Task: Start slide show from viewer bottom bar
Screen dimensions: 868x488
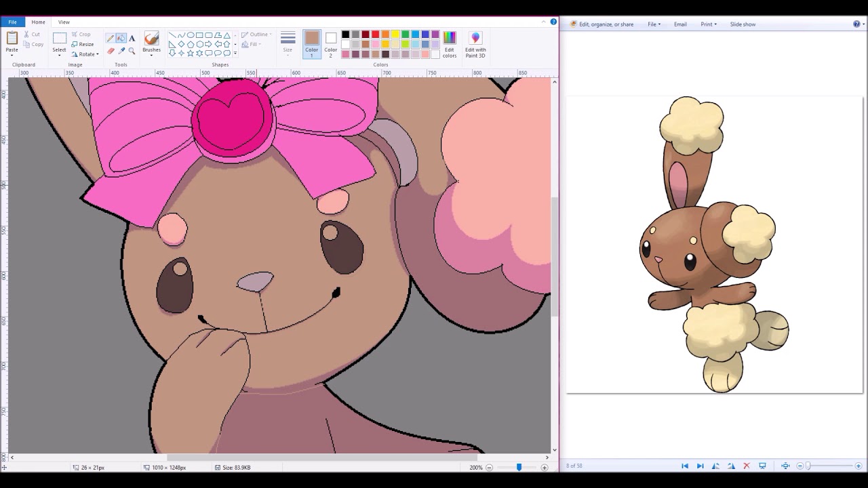Action: coord(762,466)
